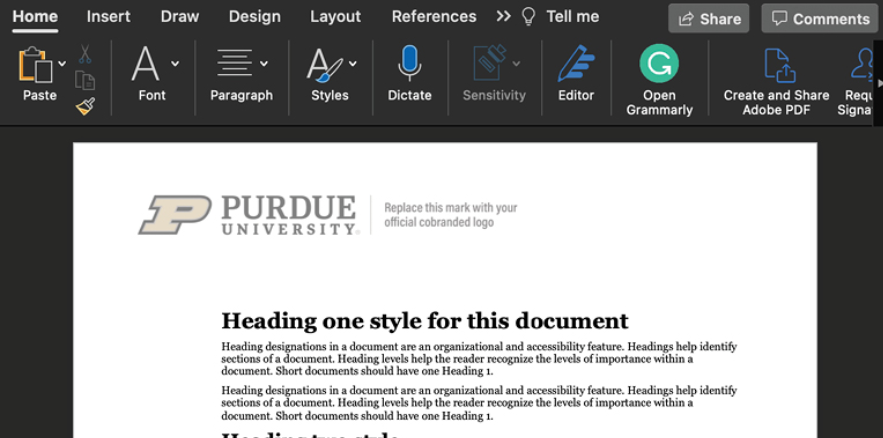The height and width of the screenshot is (438, 883).
Task: Click the Copy icon
Action: tap(85, 81)
